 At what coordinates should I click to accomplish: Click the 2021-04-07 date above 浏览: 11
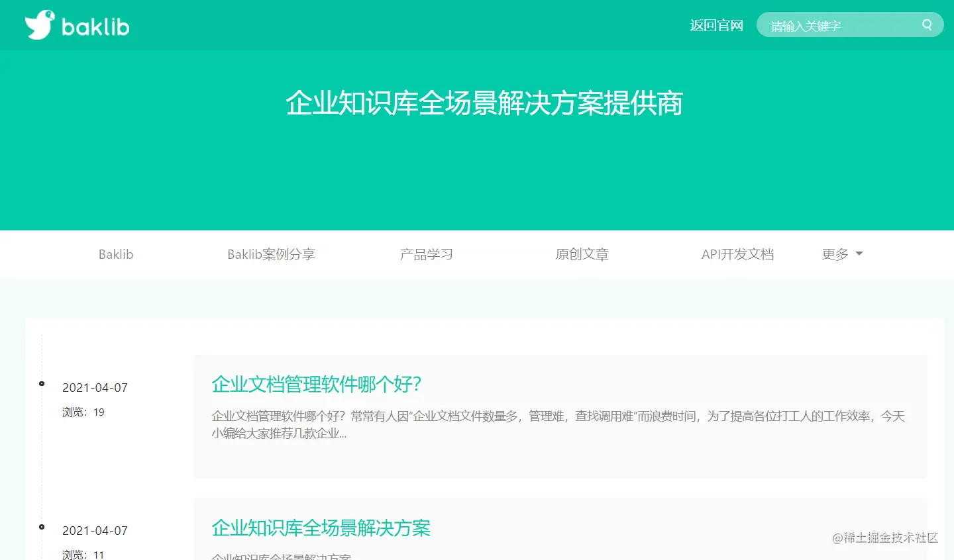point(95,531)
